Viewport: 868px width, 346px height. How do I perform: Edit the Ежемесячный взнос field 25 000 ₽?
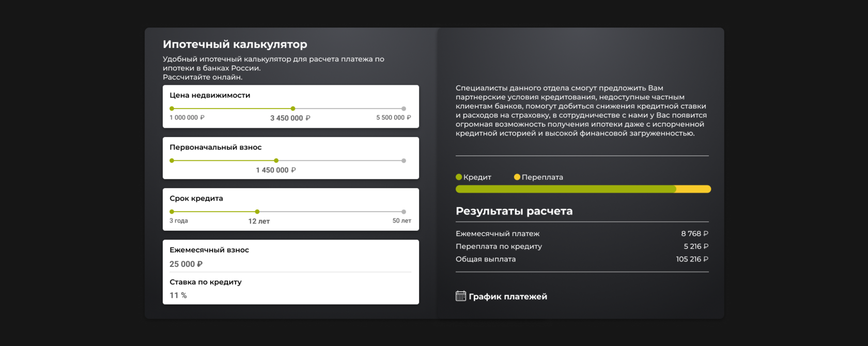coord(290,264)
